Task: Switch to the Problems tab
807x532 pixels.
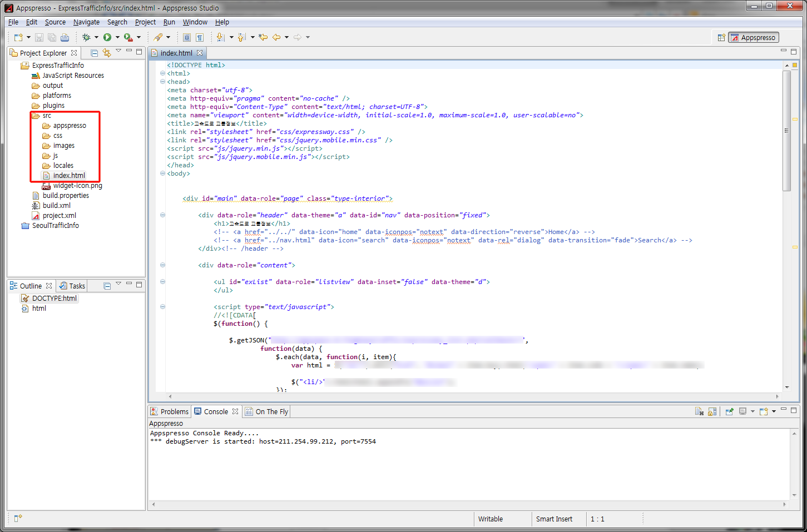Action: pyautogui.click(x=170, y=411)
